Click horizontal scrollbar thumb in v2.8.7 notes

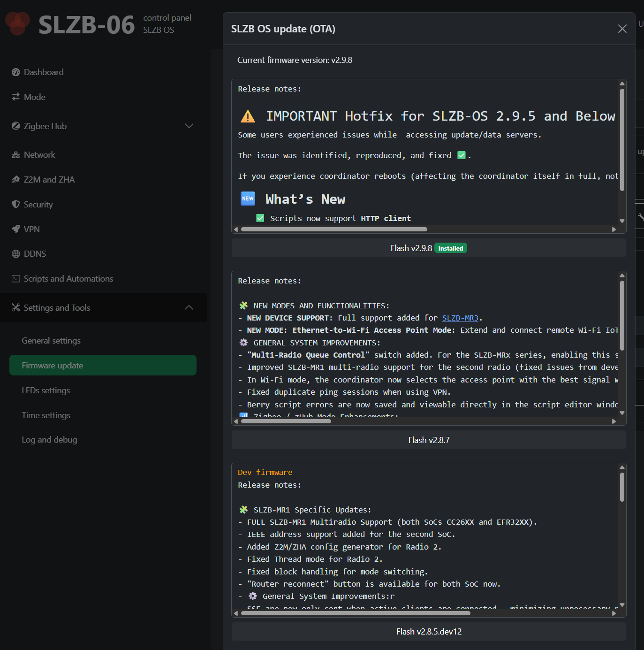coord(286,421)
